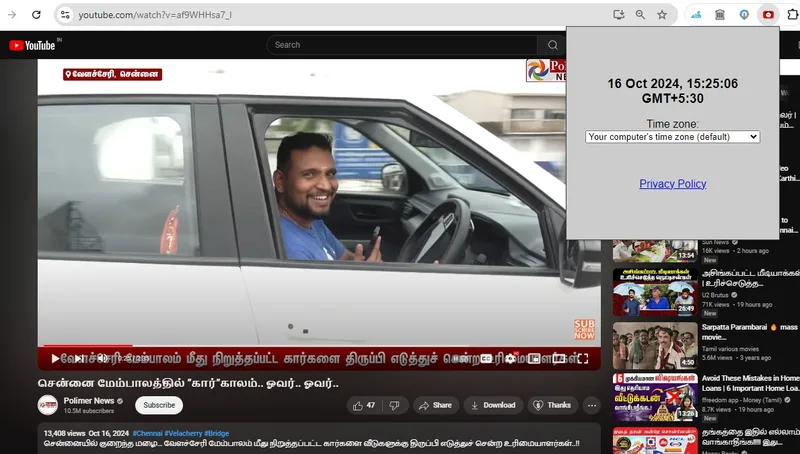
Task: Click the #Chennai hashtag
Action: pos(147,433)
